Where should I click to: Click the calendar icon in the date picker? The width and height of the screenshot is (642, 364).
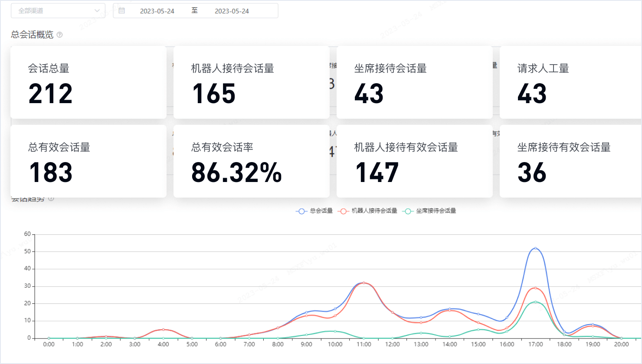coord(122,11)
